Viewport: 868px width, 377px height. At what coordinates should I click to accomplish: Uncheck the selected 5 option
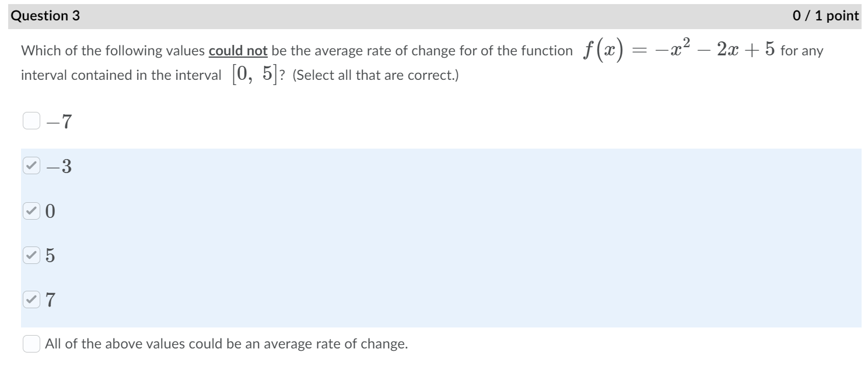click(33, 255)
